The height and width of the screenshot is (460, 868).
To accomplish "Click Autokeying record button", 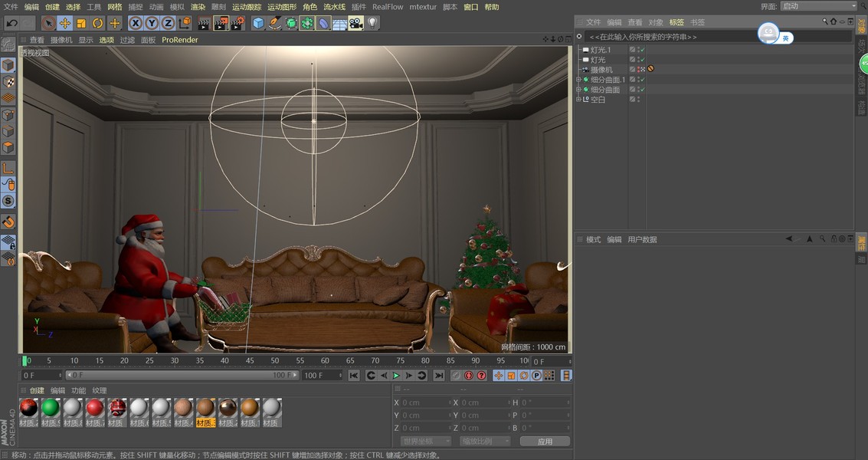I will tap(469, 375).
